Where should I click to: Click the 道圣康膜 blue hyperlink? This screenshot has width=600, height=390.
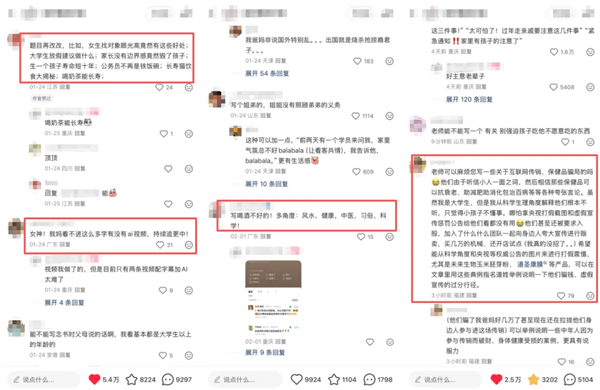[530, 264]
